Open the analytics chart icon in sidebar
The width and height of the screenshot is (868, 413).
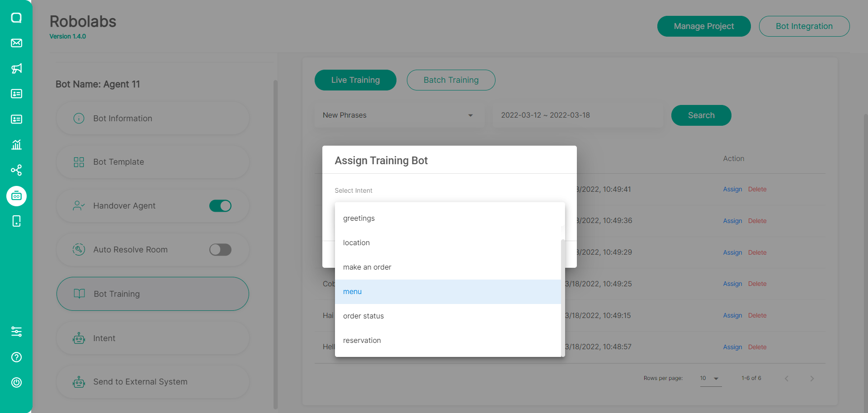[16, 145]
